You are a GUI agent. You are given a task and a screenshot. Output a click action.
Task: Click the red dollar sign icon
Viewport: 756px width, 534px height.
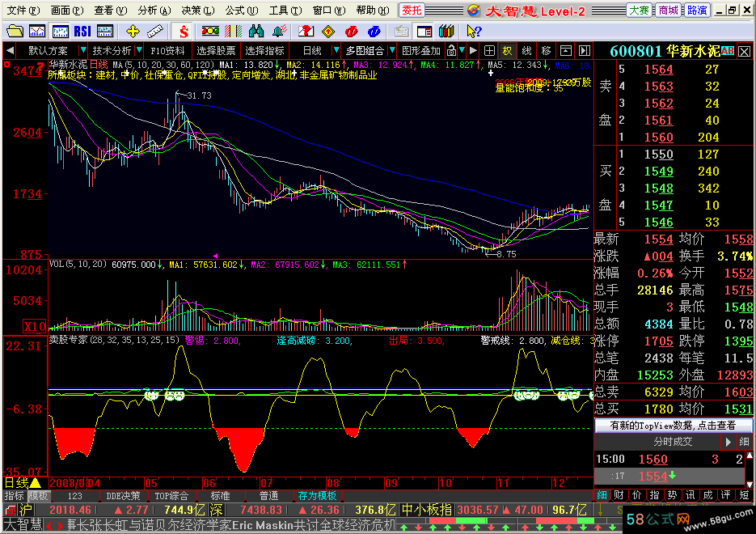184,32
